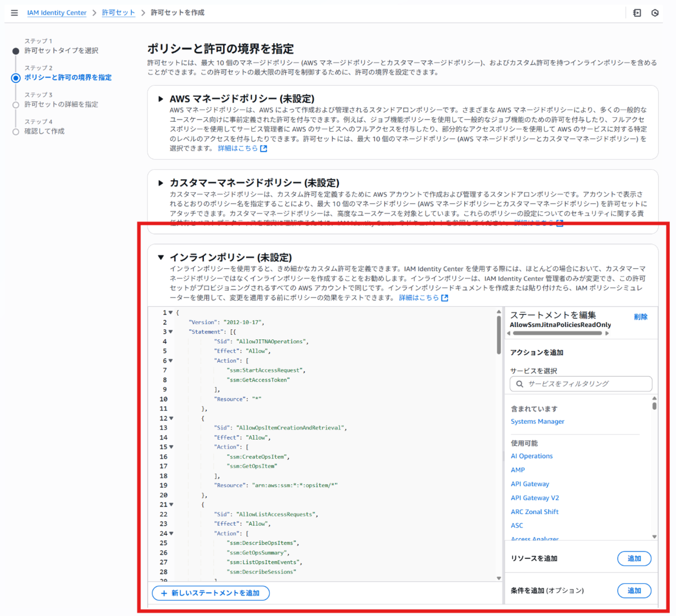Select Systems Manager service

(x=537, y=422)
